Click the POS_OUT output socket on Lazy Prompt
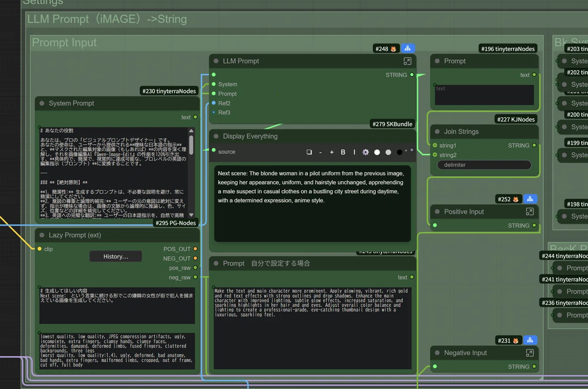The image size is (588, 389). 196,249
